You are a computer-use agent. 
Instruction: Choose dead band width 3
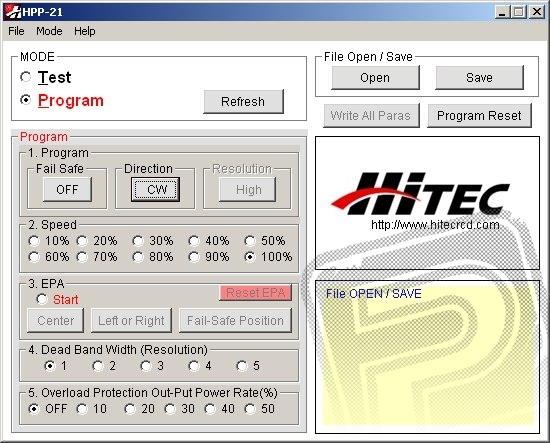pos(146,366)
